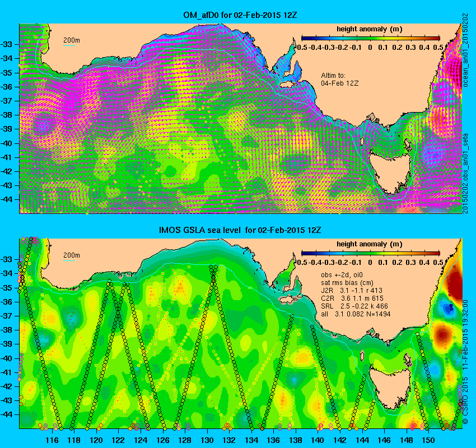476x448 pixels.
Task: Click the title "OM_afD0 for 02-Feb-2015 12Z"
Action: point(240,15)
